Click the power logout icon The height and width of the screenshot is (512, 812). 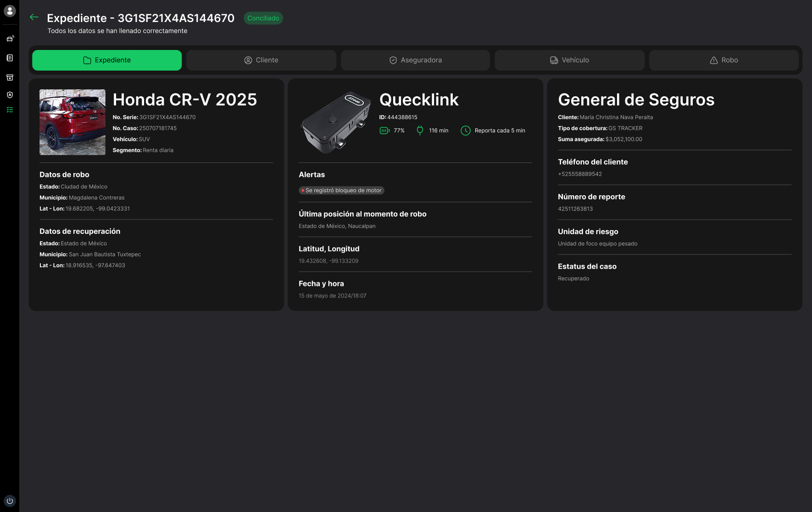(x=10, y=501)
